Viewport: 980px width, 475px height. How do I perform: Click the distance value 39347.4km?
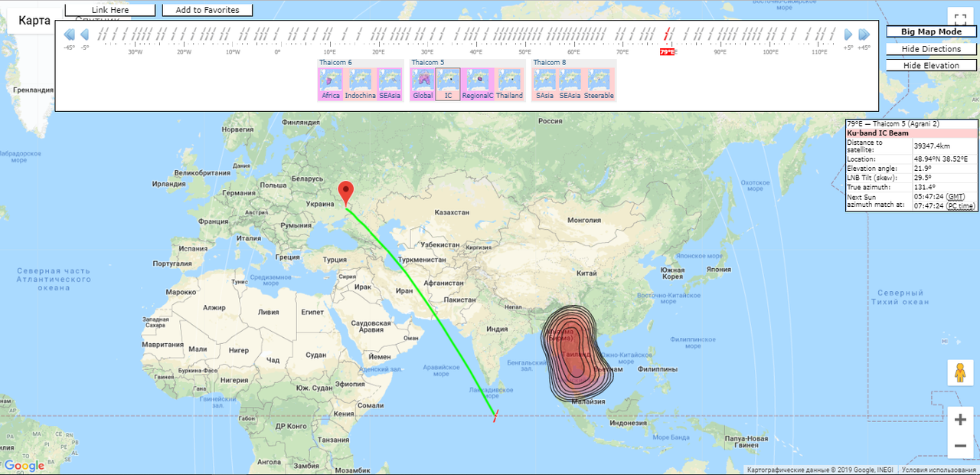[932, 146]
